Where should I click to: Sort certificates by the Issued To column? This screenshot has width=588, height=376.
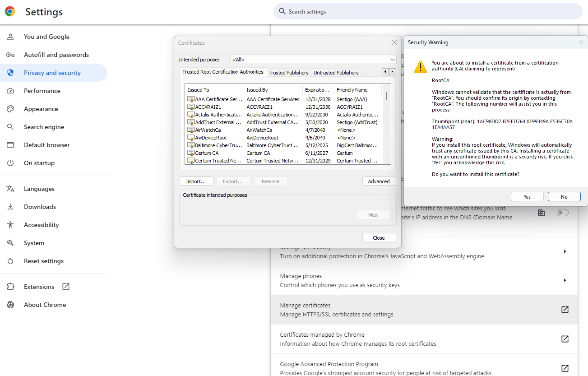tap(214, 90)
